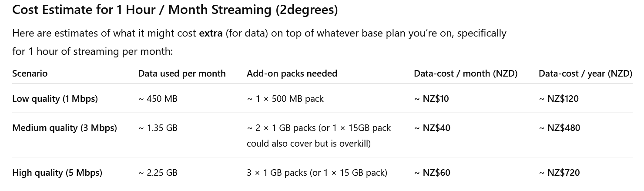Click the '~ NZ$120' yearly cost cell
This screenshot has width=644, height=191.
coord(559,99)
